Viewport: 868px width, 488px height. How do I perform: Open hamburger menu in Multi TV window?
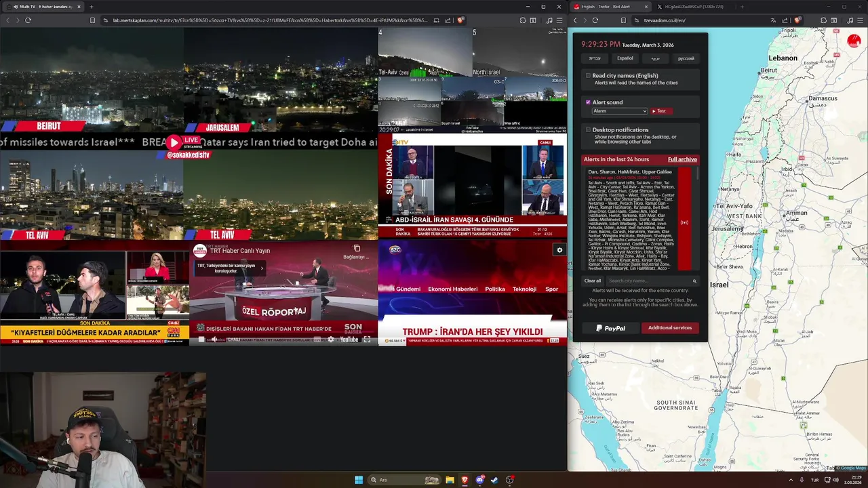[x=559, y=20]
